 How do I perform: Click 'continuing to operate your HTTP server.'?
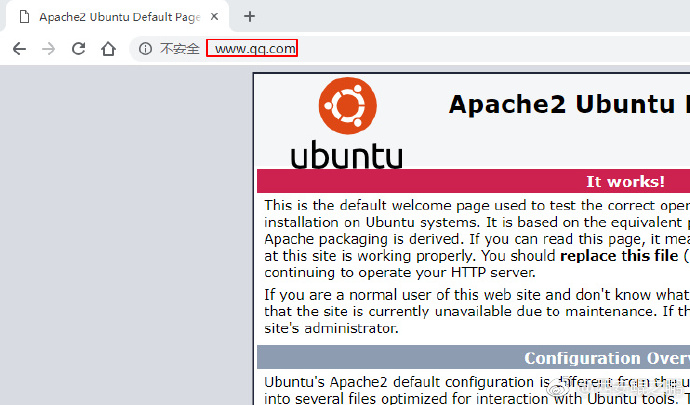pos(400,273)
